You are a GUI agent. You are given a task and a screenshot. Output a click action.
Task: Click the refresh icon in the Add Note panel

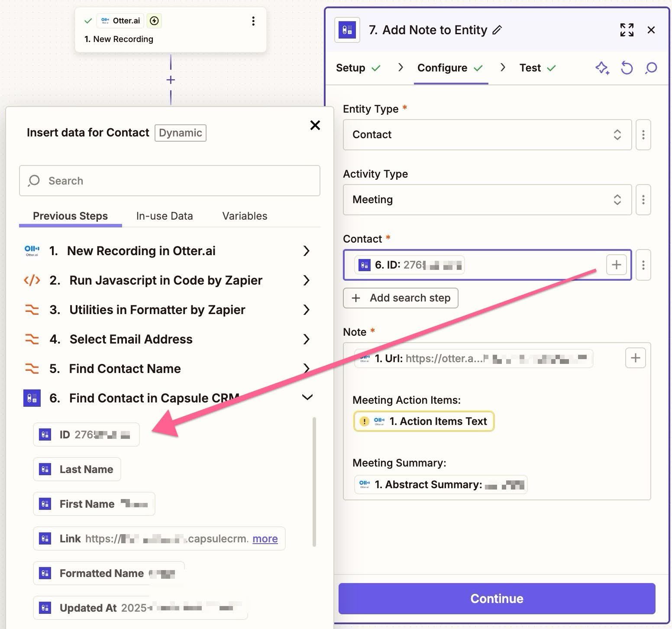click(627, 68)
